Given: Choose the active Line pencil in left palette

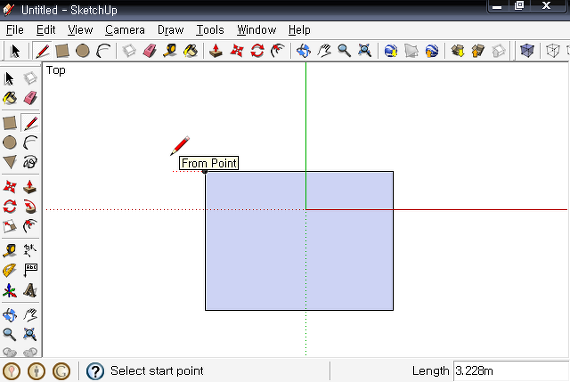Looking at the screenshot, I should click(31, 123).
